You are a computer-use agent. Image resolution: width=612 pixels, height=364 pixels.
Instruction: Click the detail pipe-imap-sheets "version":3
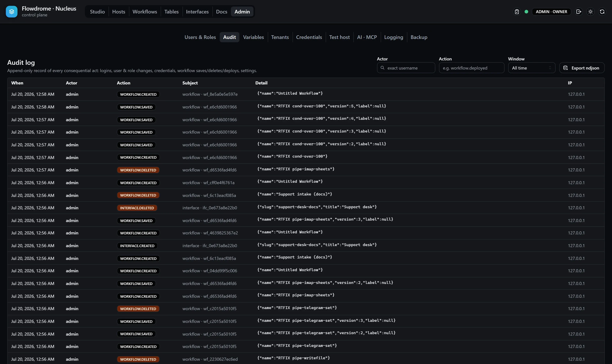tap(325, 219)
